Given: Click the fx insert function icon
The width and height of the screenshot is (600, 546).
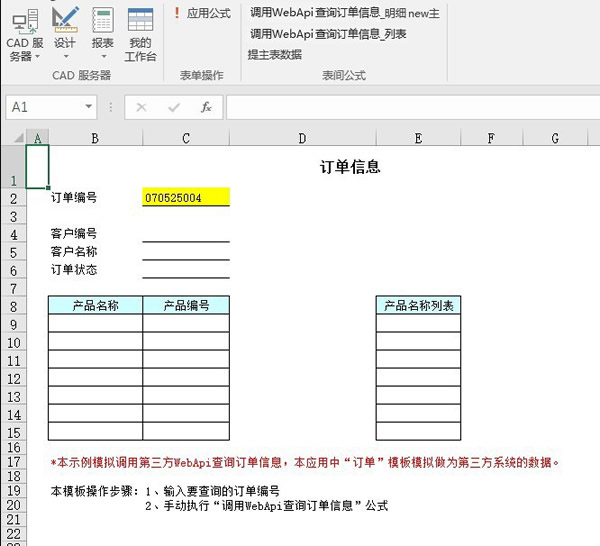Looking at the screenshot, I should (x=206, y=107).
